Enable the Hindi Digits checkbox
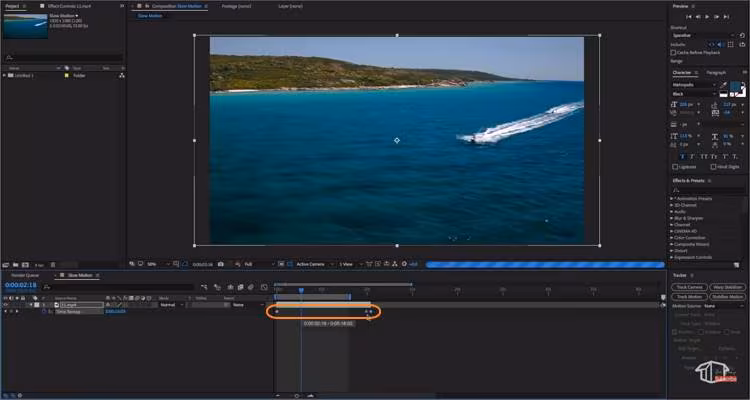This screenshot has width=750, height=400. 713,167
